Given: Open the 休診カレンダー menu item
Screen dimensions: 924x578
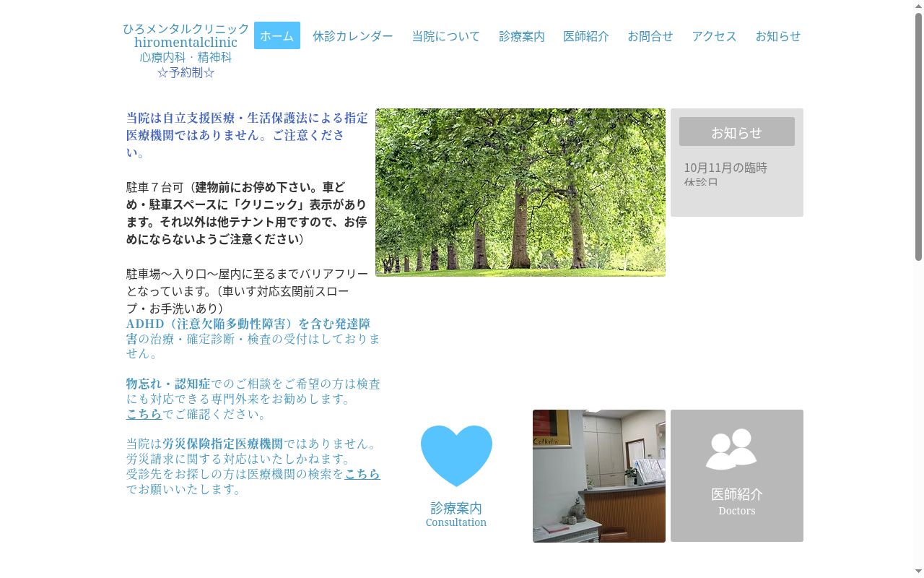Looking at the screenshot, I should (x=353, y=35).
